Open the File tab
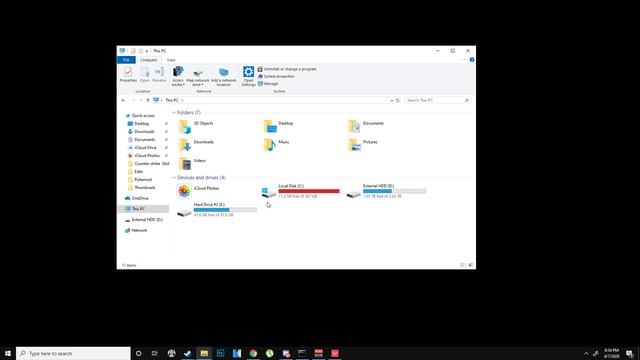Screen dimensions: 640x360 pos(126,60)
